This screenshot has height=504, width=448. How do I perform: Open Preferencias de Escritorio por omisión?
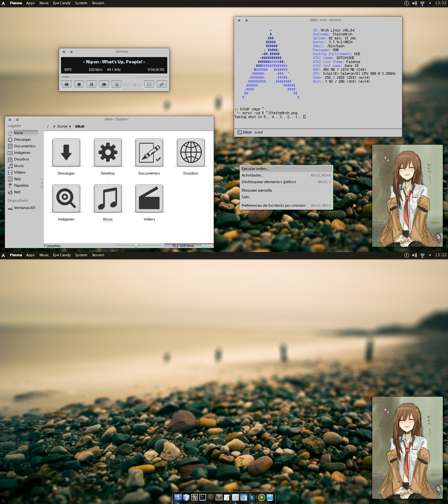pos(286,205)
